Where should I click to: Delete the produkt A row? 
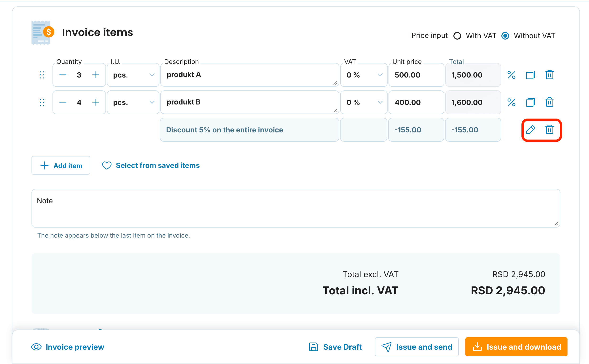(x=549, y=75)
